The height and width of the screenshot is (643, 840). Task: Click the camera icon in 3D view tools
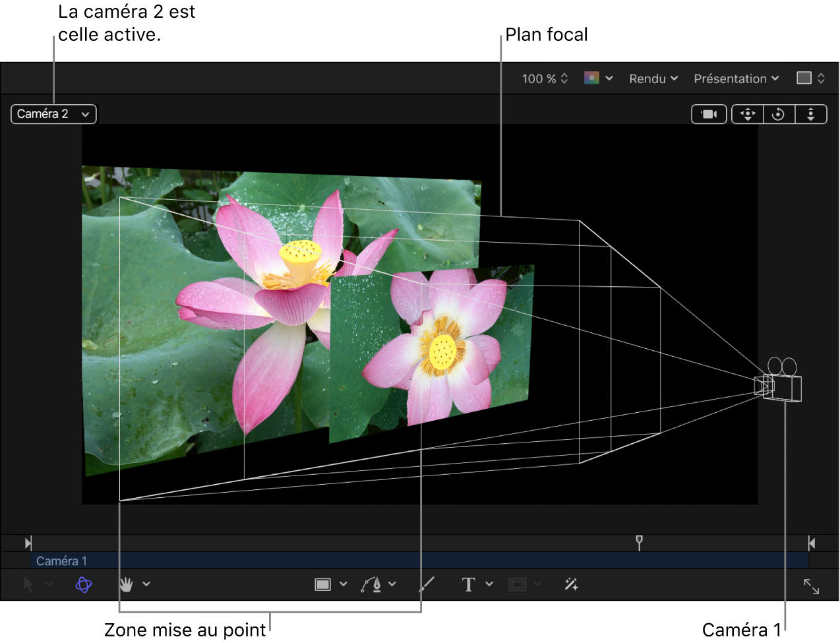click(x=709, y=114)
